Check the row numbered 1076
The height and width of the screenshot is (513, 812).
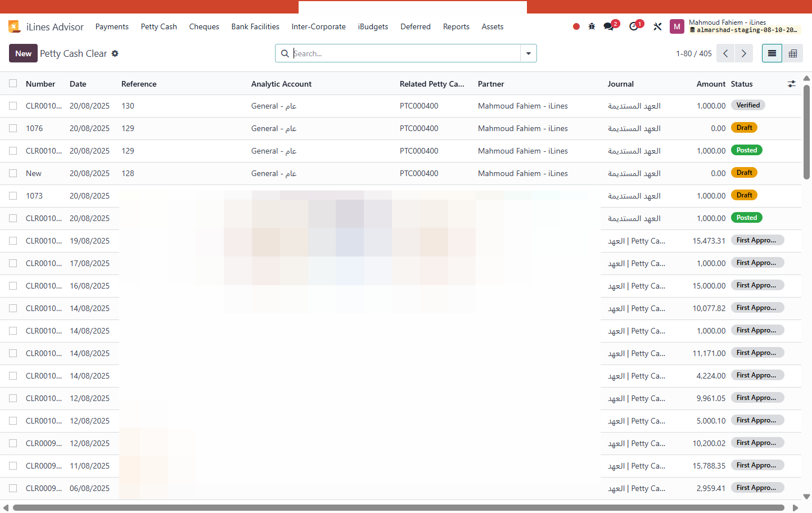pos(13,128)
